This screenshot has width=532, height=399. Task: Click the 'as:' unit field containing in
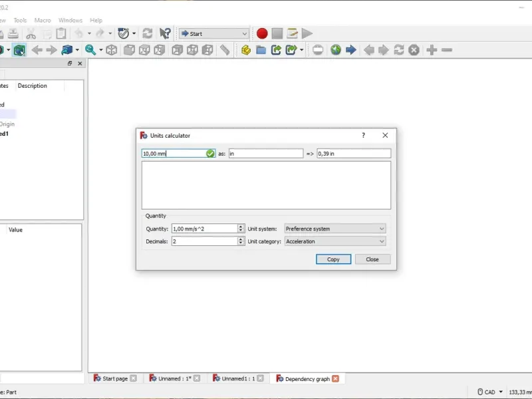[x=265, y=154]
